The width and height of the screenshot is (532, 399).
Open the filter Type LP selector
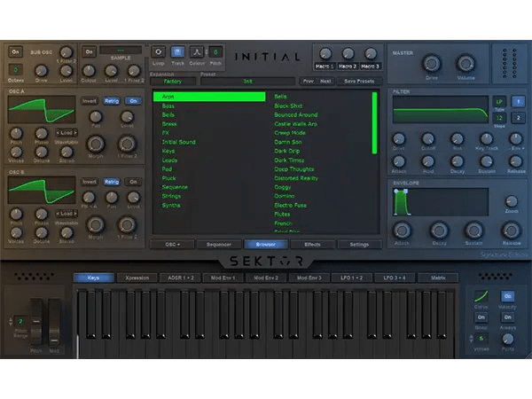click(x=499, y=101)
